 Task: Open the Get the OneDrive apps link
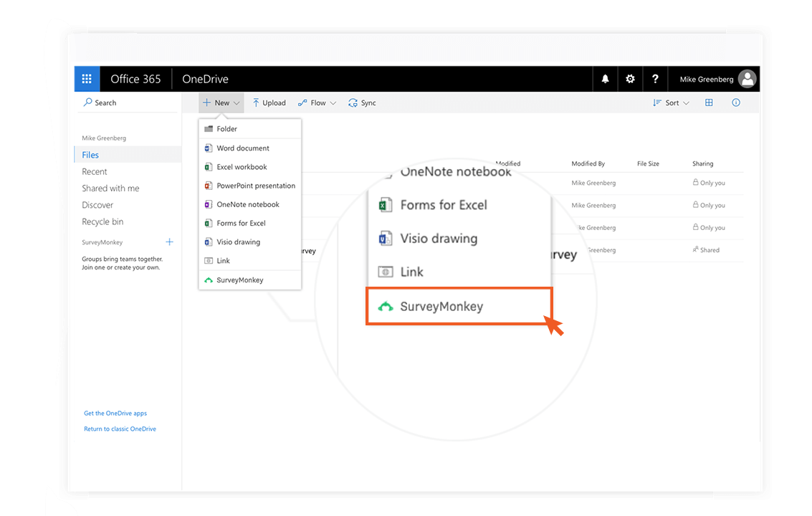(115, 414)
